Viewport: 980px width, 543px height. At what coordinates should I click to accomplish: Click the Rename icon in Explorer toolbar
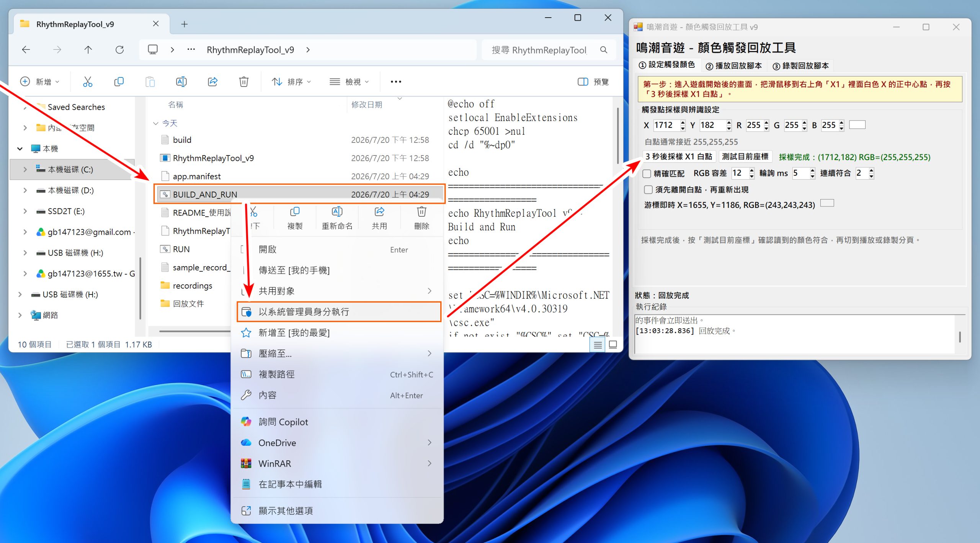click(x=181, y=82)
